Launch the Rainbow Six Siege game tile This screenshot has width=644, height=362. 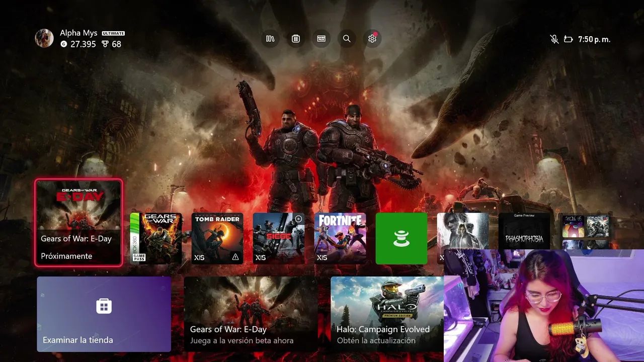coord(279,238)
